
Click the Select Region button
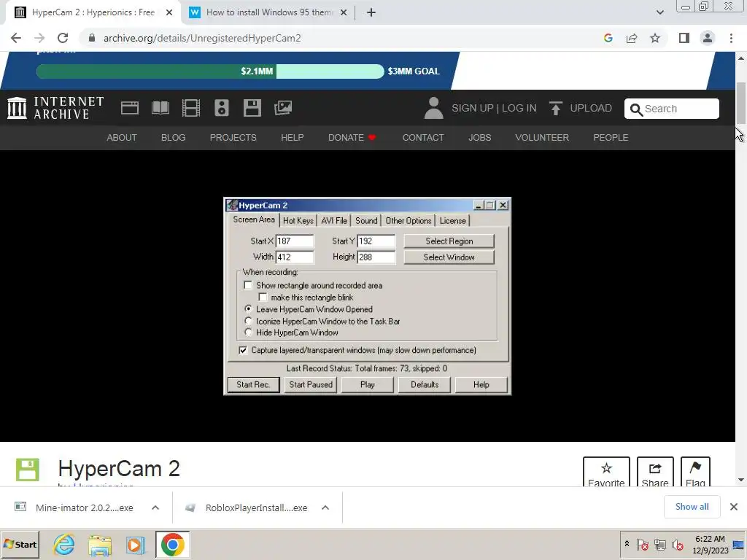[x=449, y=241]
